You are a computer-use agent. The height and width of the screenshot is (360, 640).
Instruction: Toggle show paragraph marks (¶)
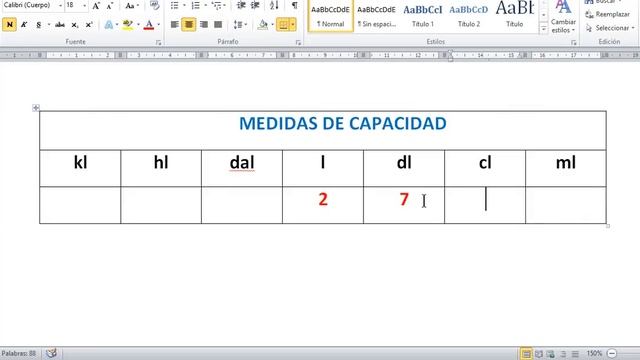pyautogui.click(x=294, y=6)
